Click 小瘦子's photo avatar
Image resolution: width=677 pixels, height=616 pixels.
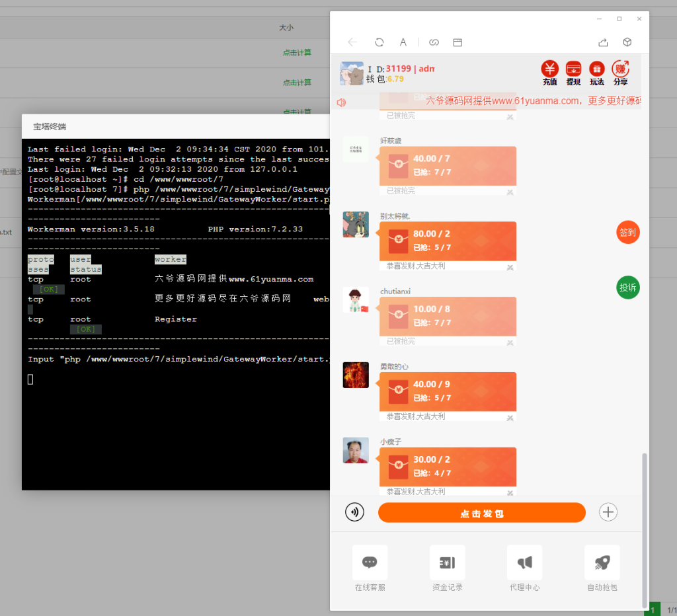coord(356,450)
